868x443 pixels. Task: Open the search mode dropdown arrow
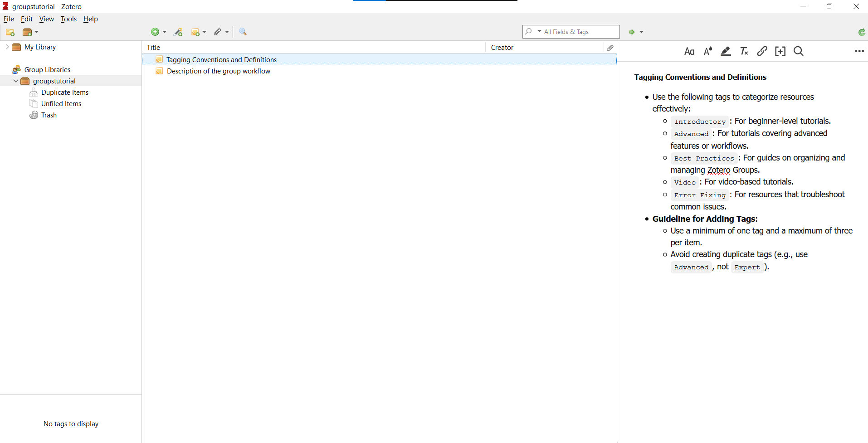click(539, 31)
